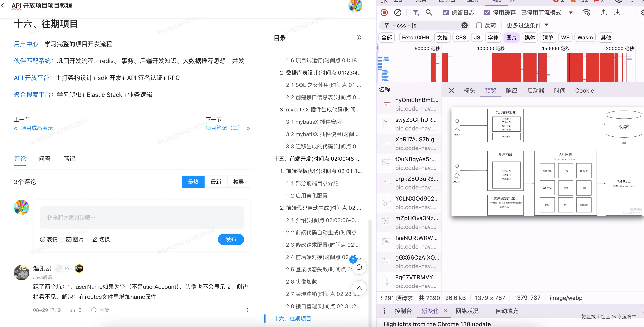Click the 发布 button

tap(231, 239)
